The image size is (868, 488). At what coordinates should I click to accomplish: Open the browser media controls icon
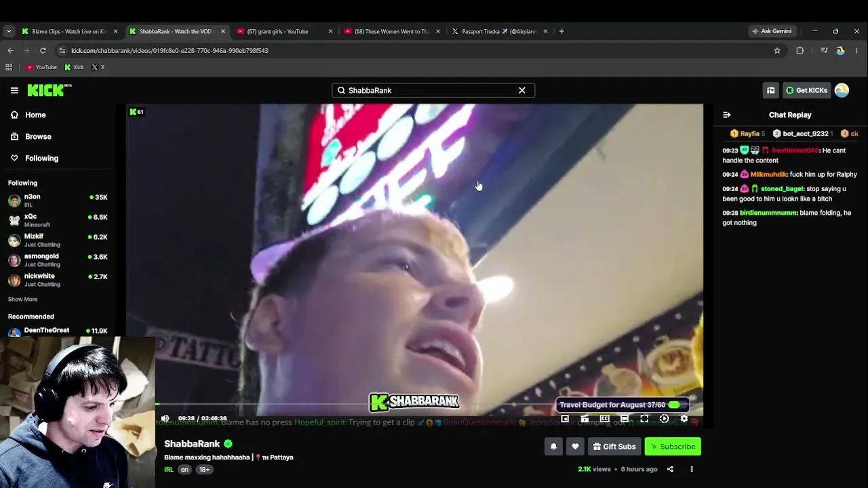pyautogui.click(x=824, y=50)
